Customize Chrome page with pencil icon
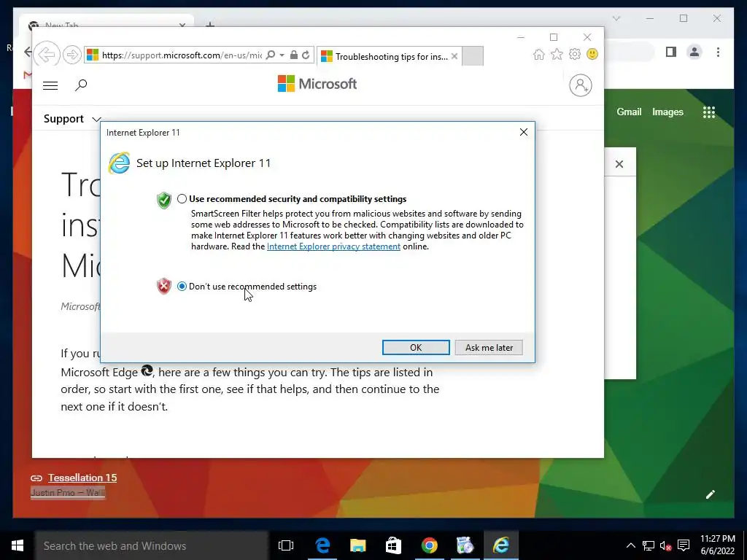This screenshot has height=560, width=747. pyautogui.click(x=711, y=494)
